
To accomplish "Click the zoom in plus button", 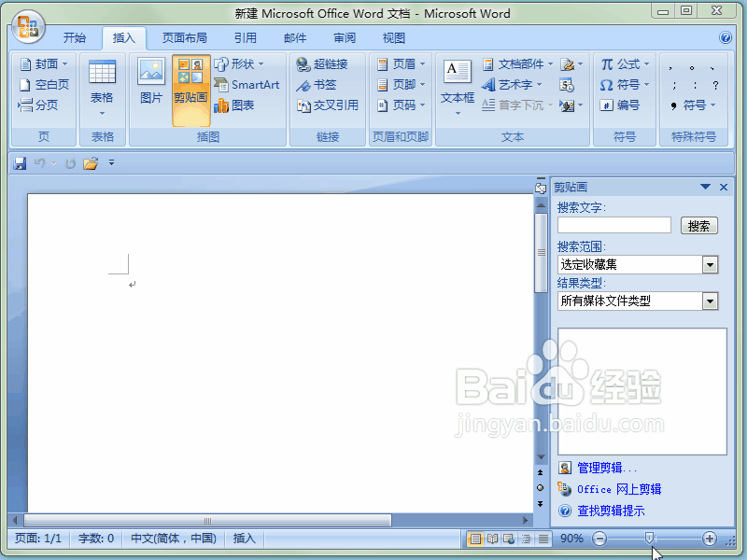I will (x=710, y=539).
